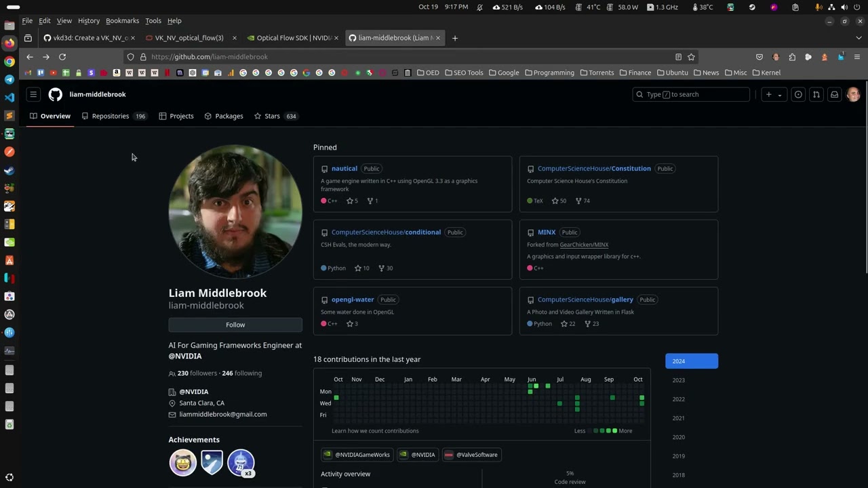
Task: Open the MINX pinned repository link
Action: [x=547, y=232]
